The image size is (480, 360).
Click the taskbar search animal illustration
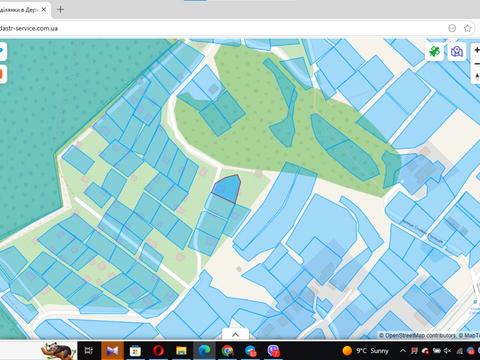pyautogui.click(x=58, y=351)
